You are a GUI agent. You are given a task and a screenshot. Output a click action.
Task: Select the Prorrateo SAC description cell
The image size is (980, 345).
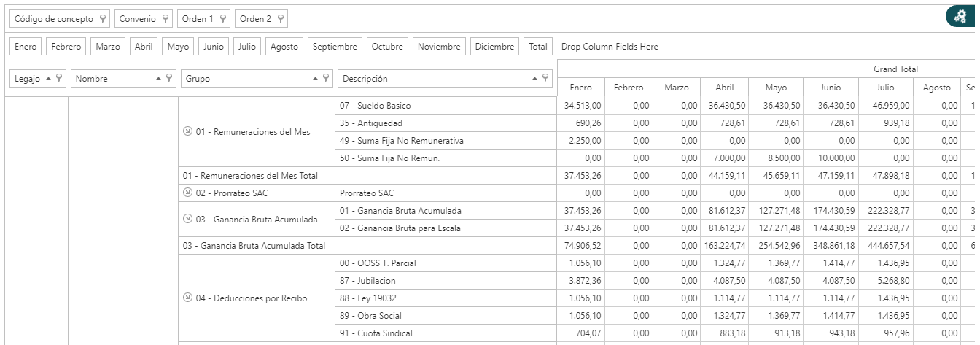pos(445,193)
